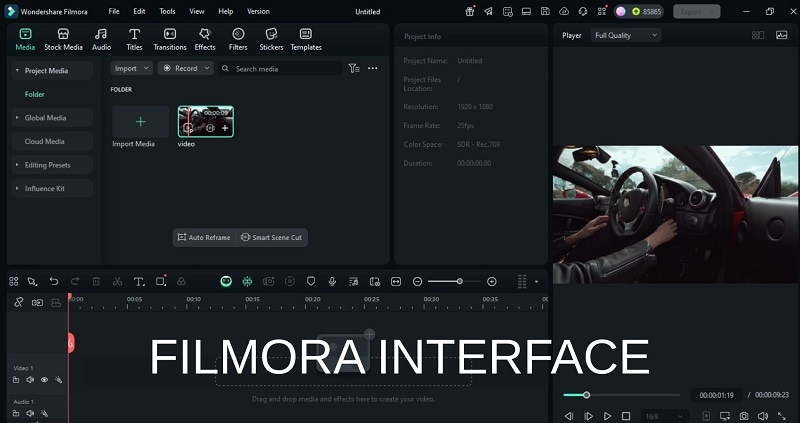Open the File menu
Viewport: 800px width, 423px height.
[114, 11]
